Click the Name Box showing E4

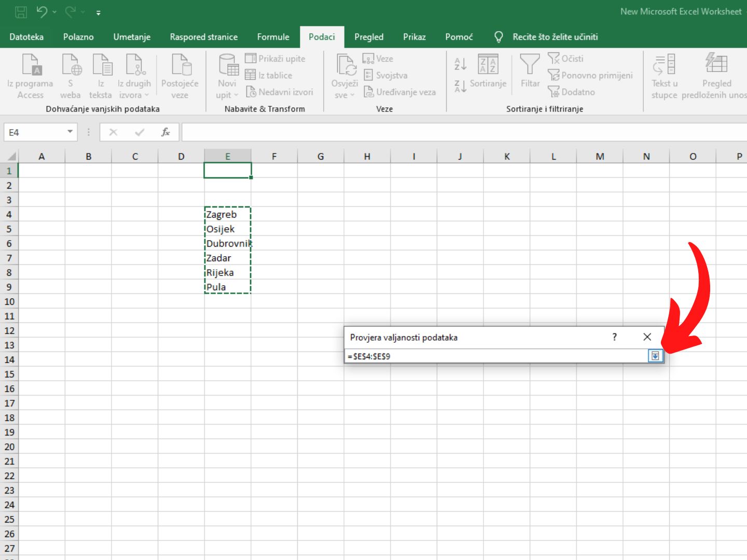[x=34, y=132]
